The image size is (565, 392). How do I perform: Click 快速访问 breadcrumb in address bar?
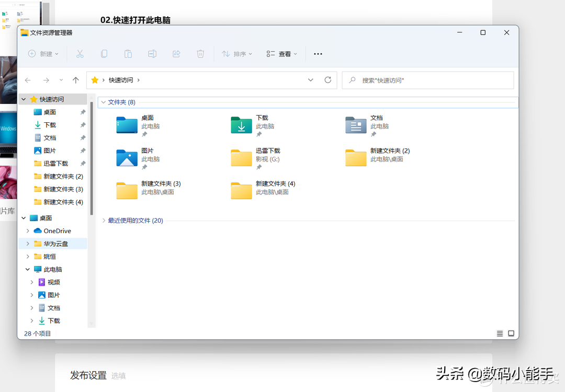tap(121, 80)
